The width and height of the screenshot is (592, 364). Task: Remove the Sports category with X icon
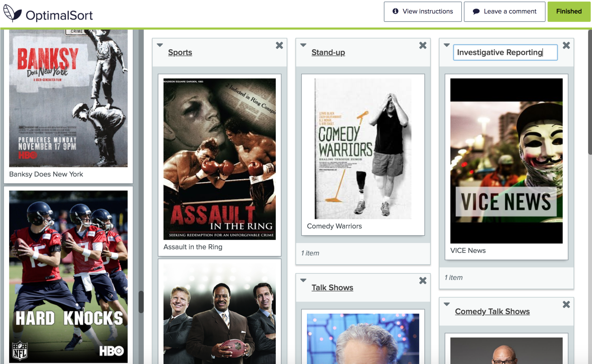tap(279, 45)
